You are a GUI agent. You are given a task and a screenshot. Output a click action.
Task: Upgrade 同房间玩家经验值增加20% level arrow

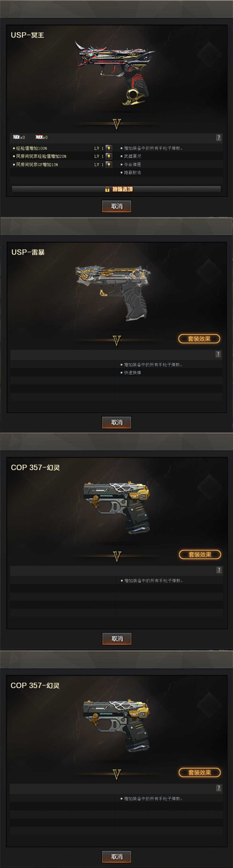(x=109, y=156)
